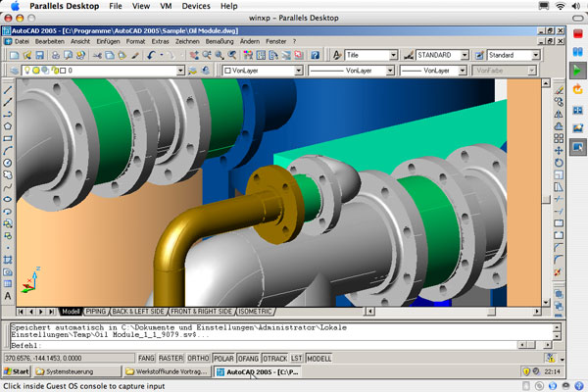Toggle LST lineweight display
This screenshot has width=588, height=392.
click(296, 359)
